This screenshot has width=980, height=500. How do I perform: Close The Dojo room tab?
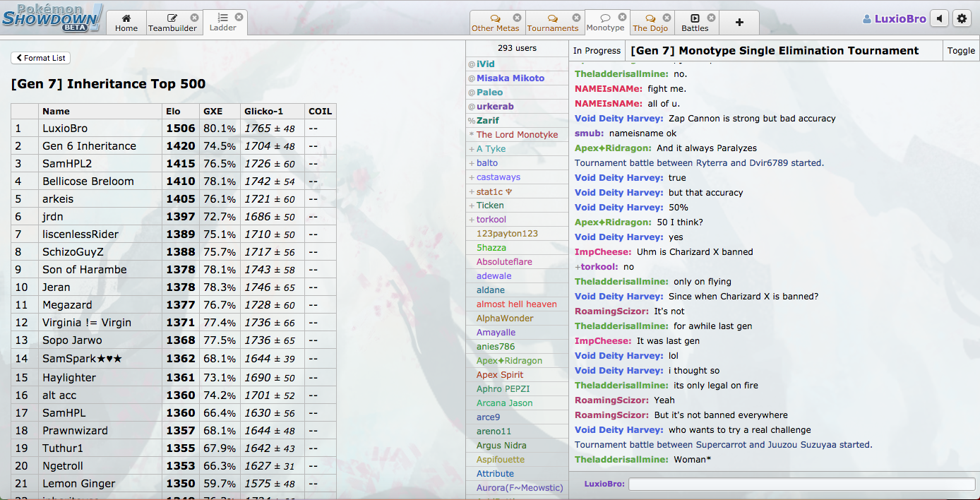coord(666,18)
